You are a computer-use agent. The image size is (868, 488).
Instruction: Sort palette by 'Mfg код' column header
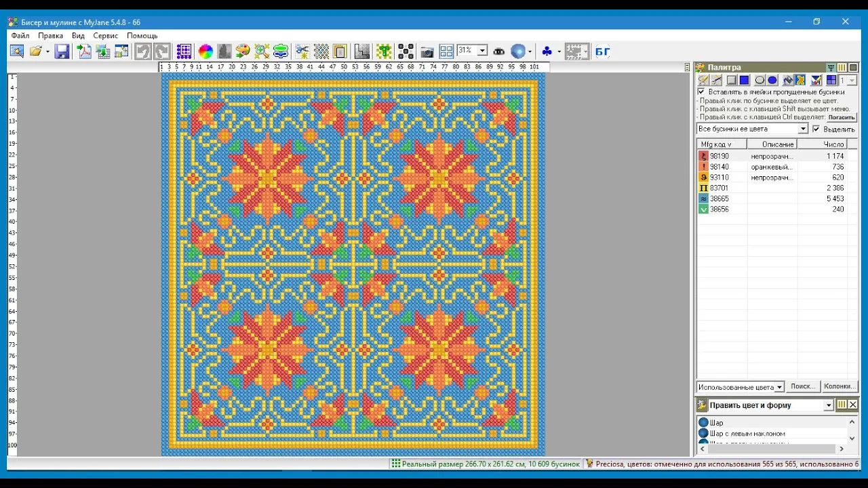click(x=722, y=144)
